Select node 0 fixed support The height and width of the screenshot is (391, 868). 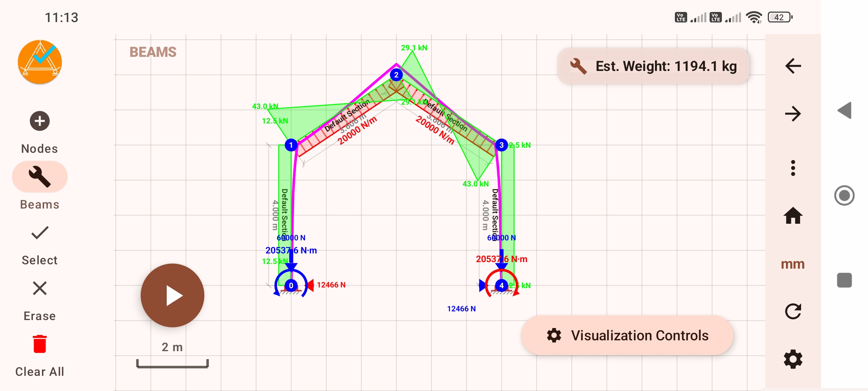291,286
